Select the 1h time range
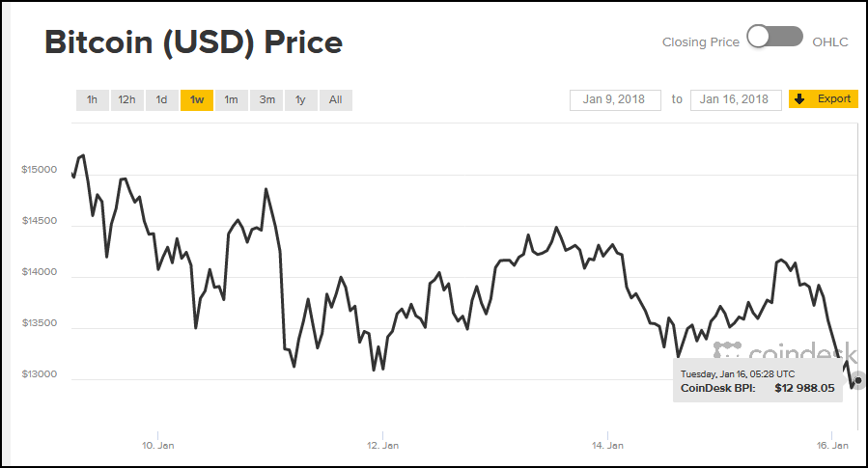Image resolution: width=868 pixels, height=468 pixels. pos(92,100)
